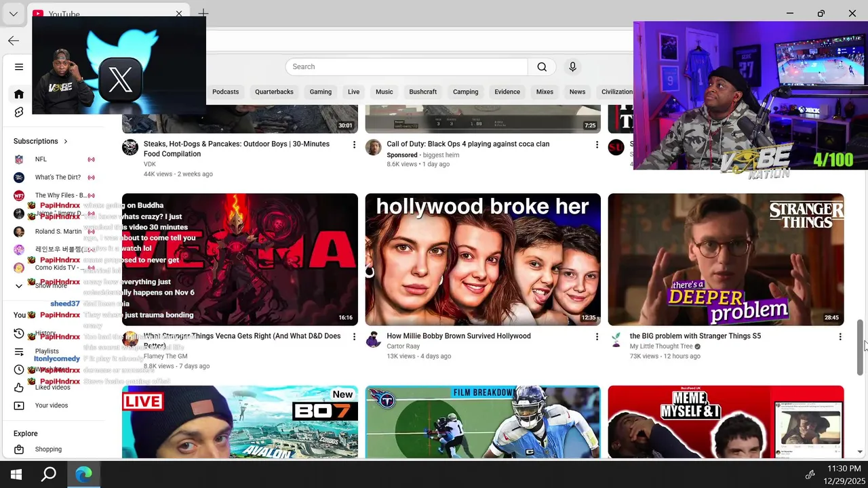868x488 pixels.
Task: Open the tab list dropdown arrow
Action: tap(13, 14)
